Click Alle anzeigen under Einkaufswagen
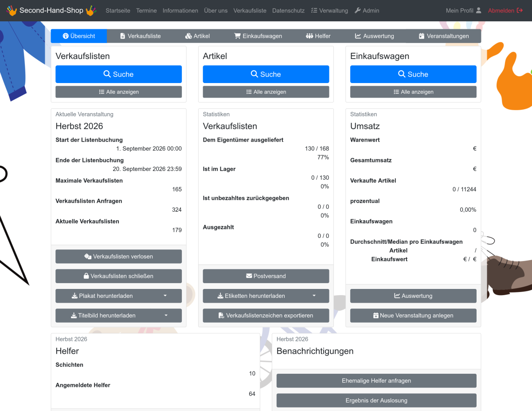The height and width of the screenshot is (411, 532). (413, 92)
